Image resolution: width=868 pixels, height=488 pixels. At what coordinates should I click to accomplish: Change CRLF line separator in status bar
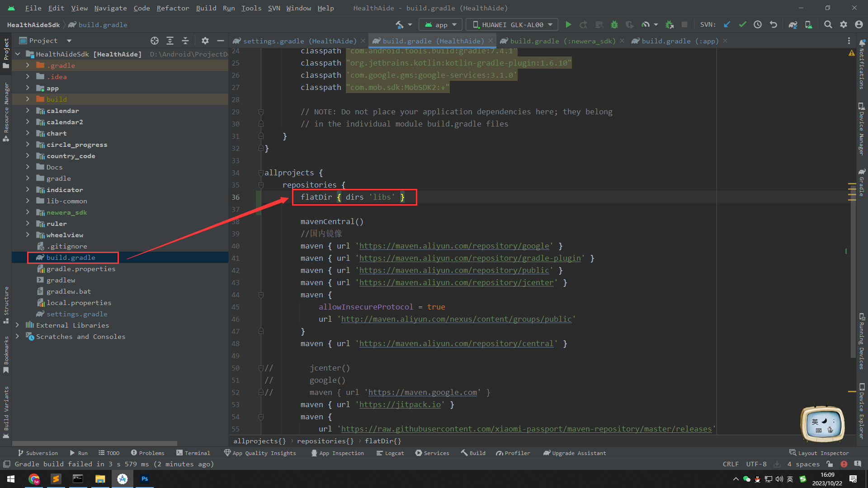(x=731, y=464)
